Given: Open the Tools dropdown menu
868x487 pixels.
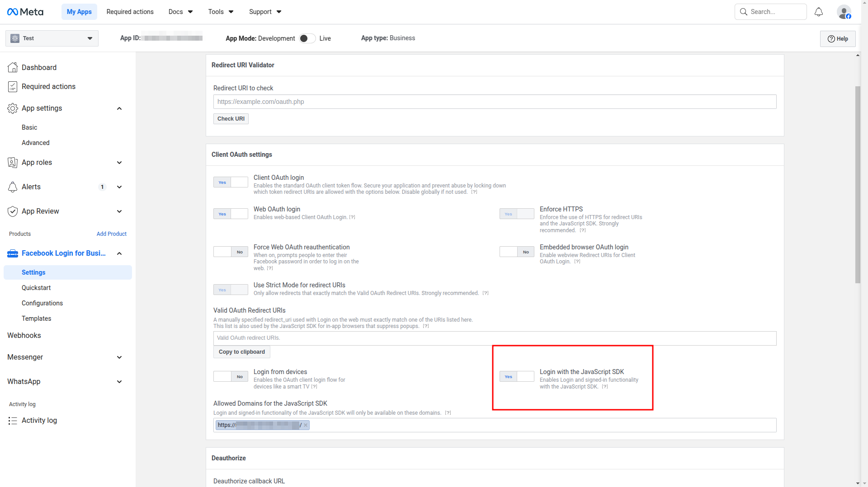Looking at the screenshot, I should (x=221, y=12).
